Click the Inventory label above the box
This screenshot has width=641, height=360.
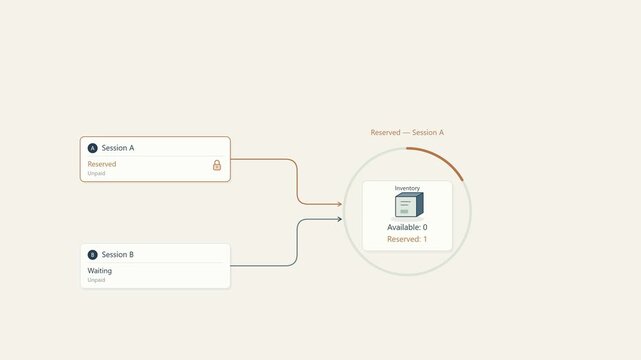(407, 188)
